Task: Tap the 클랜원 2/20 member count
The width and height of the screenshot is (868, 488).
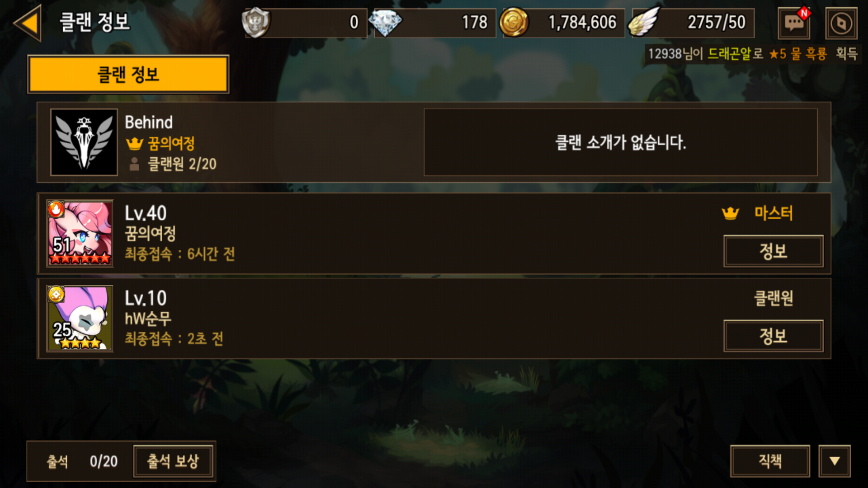Action: 173,164
